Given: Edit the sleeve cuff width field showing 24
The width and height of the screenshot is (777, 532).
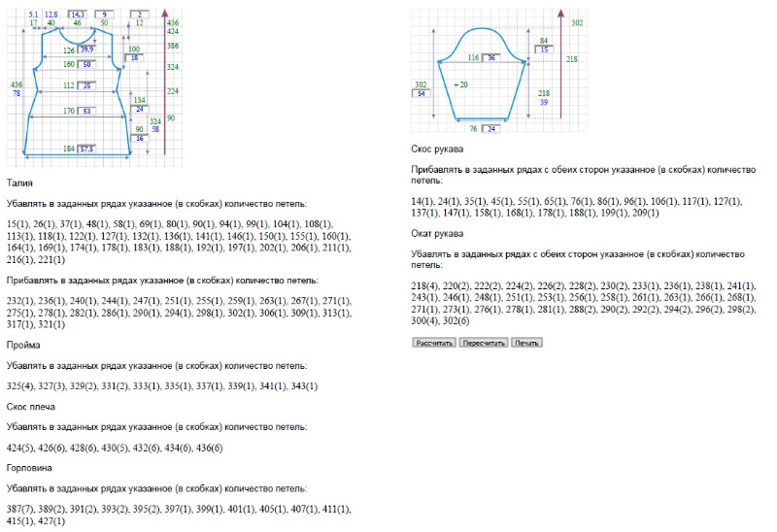Looking at the screenshot, I should pos(491,129).
